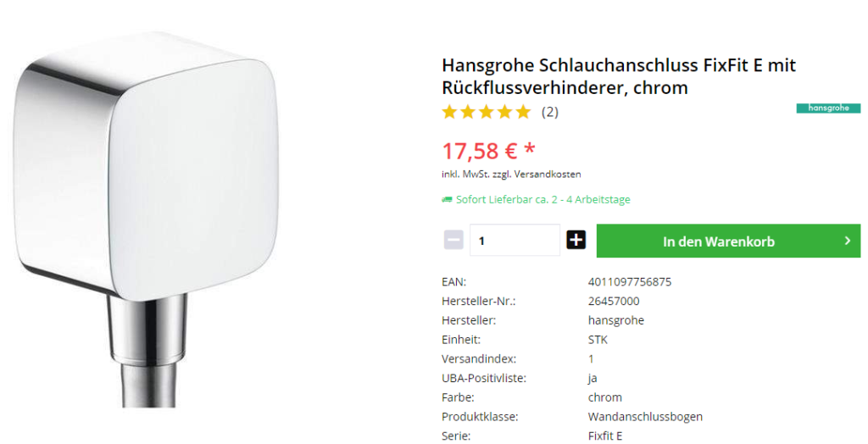The height and width of the screenshot is (444, 868).
Task: Click the plus quantity button
Action: (x=576, y=241)
